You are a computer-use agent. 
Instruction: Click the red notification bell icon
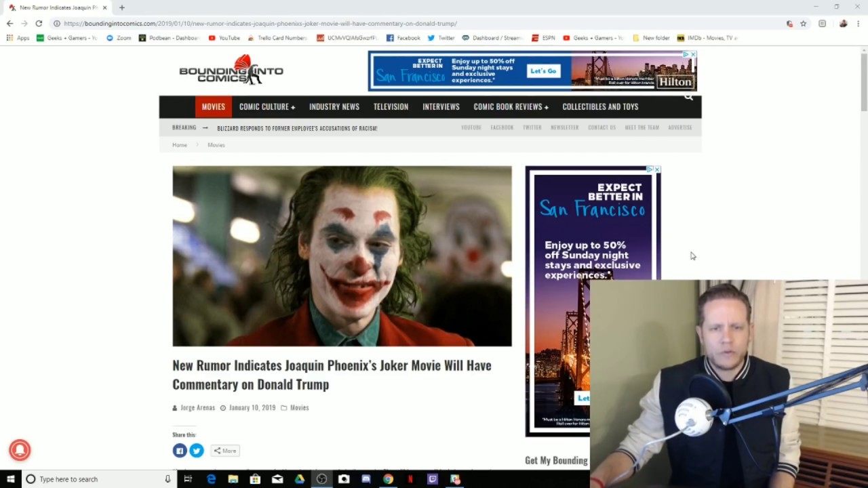click(x=20, y=450)
